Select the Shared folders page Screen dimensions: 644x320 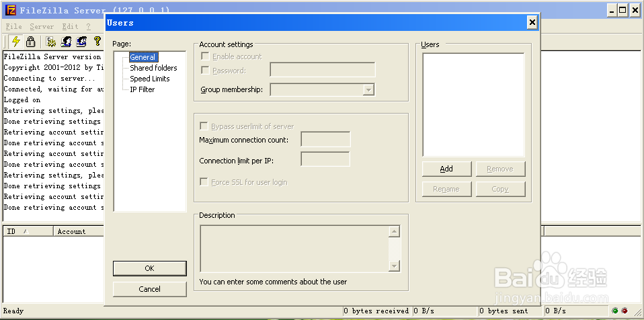coord(154,68)
